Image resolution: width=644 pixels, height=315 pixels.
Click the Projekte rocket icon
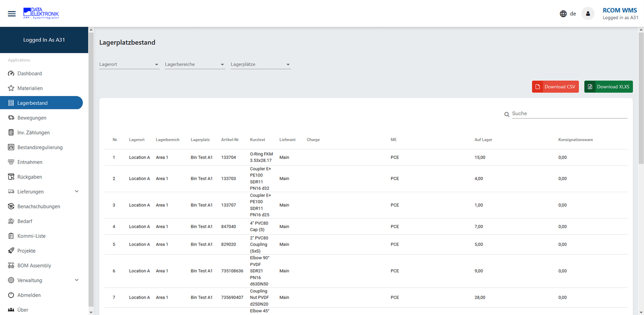(11, 251)
